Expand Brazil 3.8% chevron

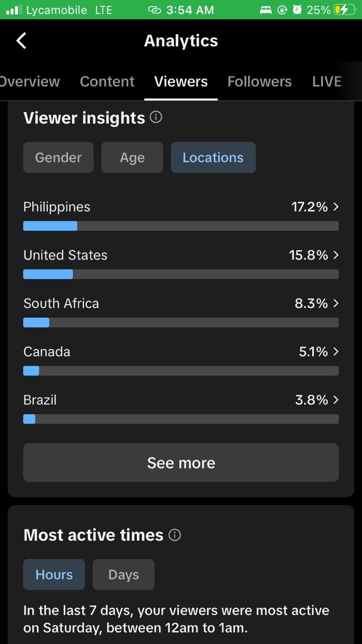click(x=336, y=400)
